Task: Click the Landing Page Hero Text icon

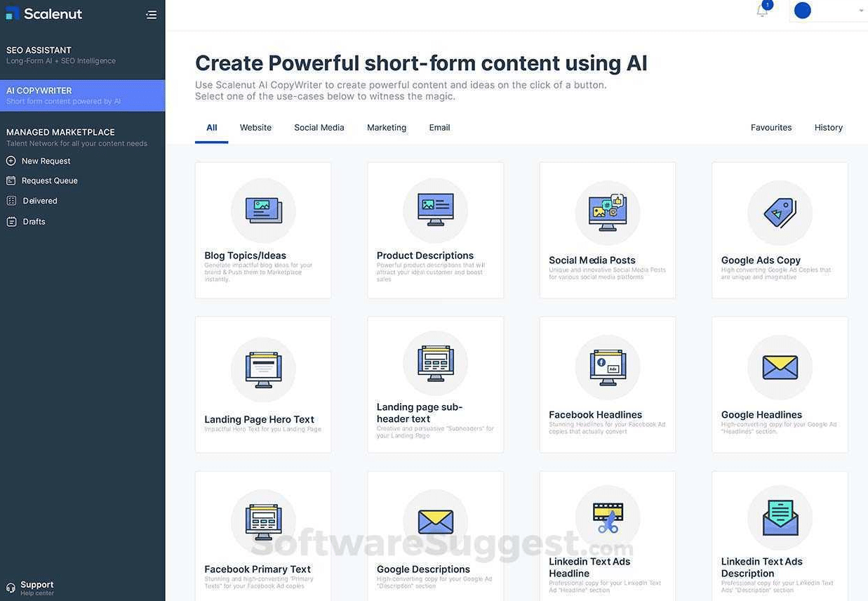Action: [263, 370]
